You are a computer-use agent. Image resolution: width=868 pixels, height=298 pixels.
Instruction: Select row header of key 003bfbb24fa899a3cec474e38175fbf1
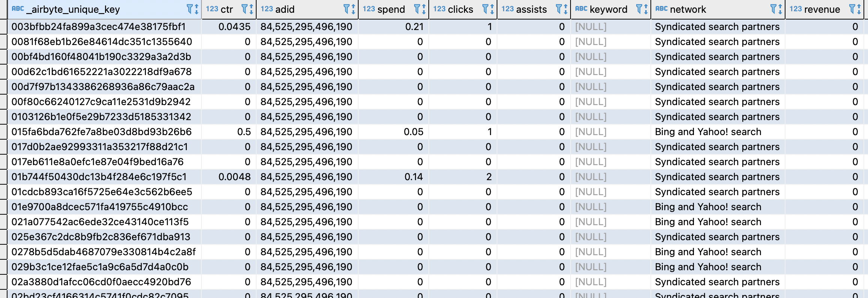tap(3, 27)
